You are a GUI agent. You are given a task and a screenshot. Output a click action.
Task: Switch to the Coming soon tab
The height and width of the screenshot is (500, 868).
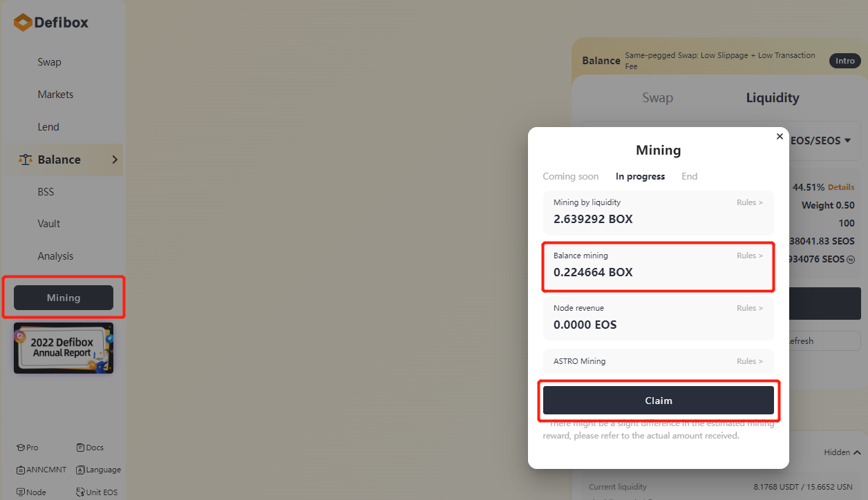tap(570, 176)
